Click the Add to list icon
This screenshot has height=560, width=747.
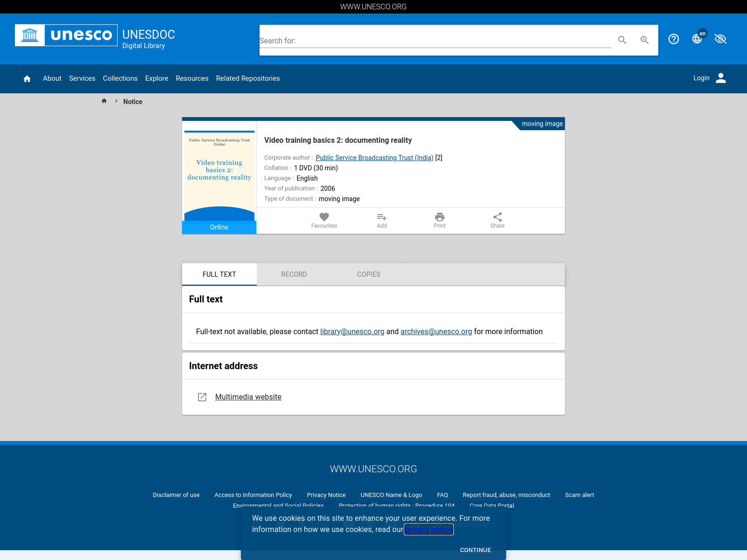(x=382, y=220)
